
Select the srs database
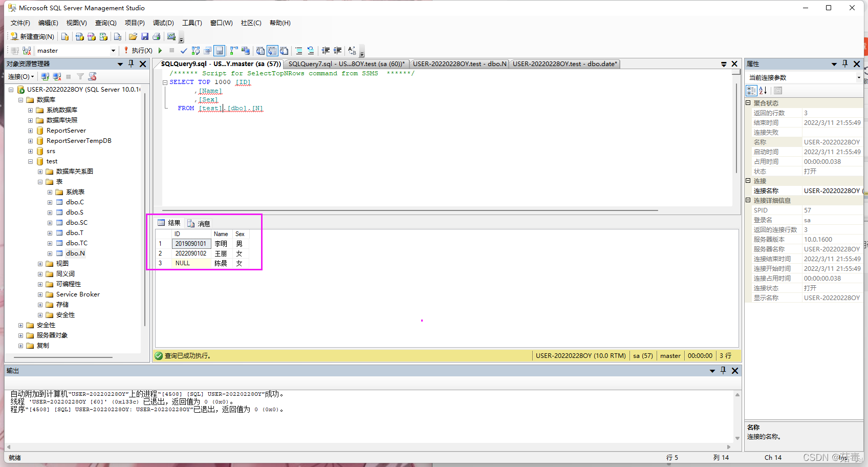click(x=51, y=151)
